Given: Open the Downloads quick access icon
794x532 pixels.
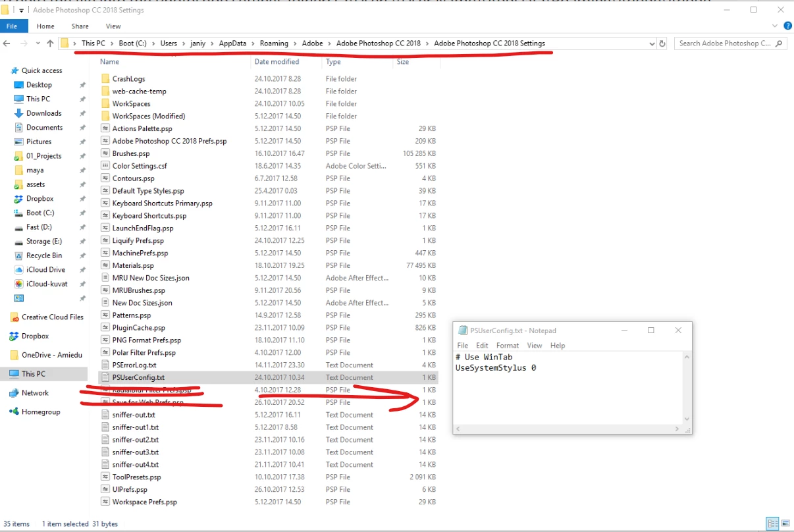Looking at the screenshot, I should [x=19, y=113].
